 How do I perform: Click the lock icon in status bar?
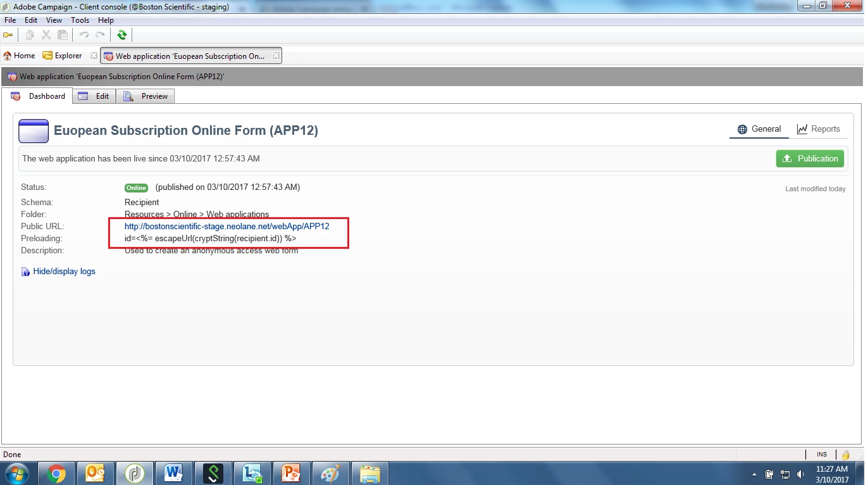tap(845, 455)
